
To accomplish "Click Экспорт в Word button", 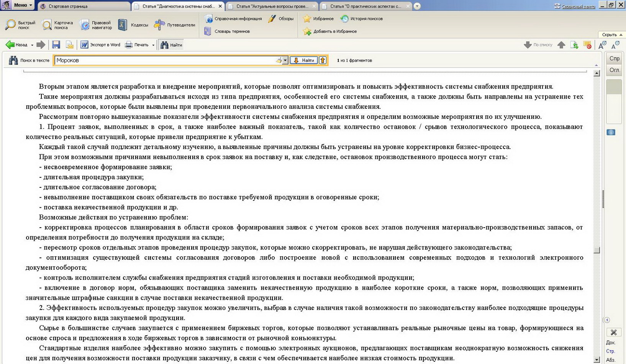I will [x=100, y=45].
